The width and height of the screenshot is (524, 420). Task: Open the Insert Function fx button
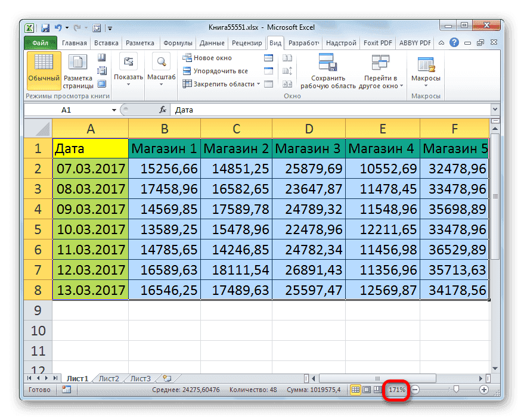(x=163, y=110)
